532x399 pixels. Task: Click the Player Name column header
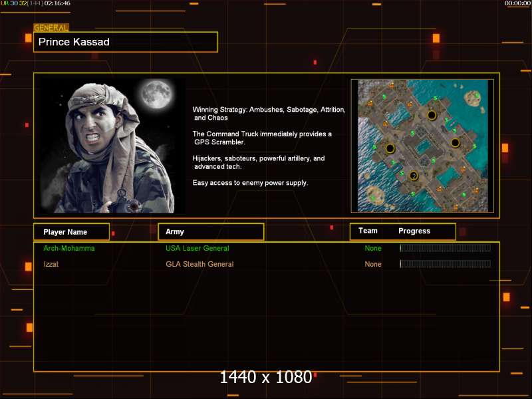(72, 232)
